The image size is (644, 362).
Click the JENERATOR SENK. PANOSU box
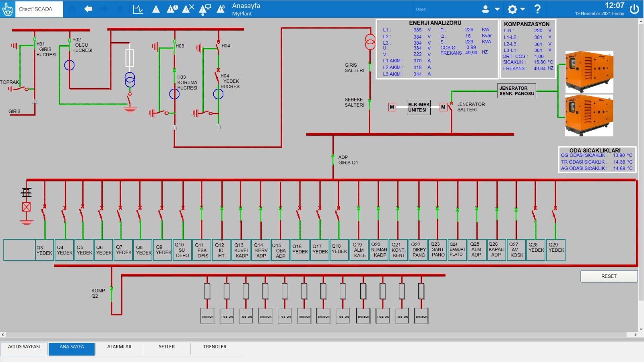pos(517,91)
